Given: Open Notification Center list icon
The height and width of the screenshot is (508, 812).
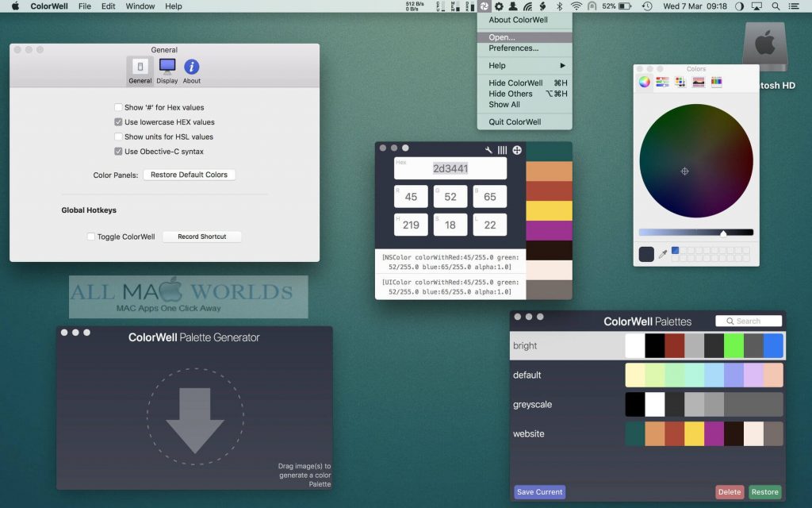Looking at the screenshot, I should pos(793,6).
